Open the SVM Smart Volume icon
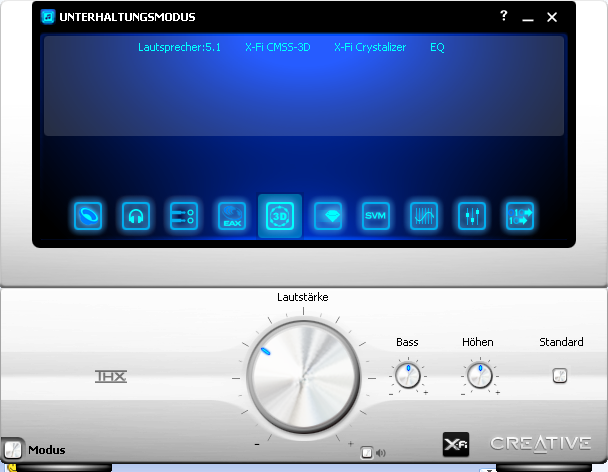 pyautogui.click(x=376, y=216)
